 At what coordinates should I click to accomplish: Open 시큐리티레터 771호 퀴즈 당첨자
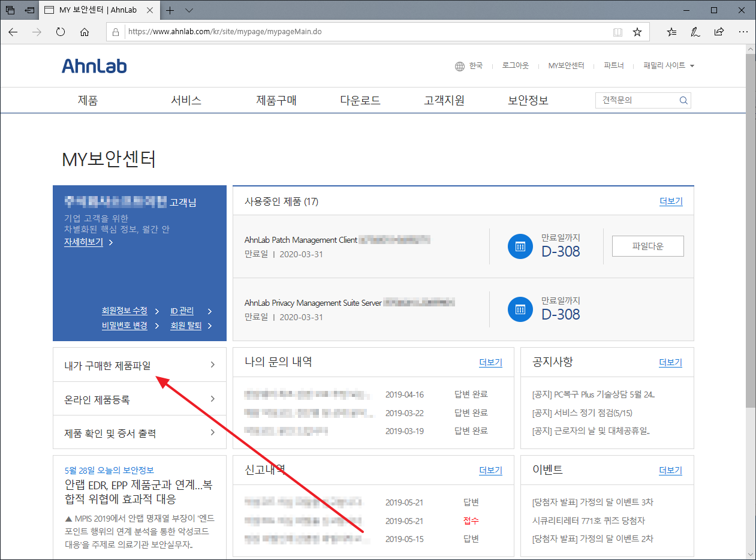pyautogui.click(x=589, y=521)
